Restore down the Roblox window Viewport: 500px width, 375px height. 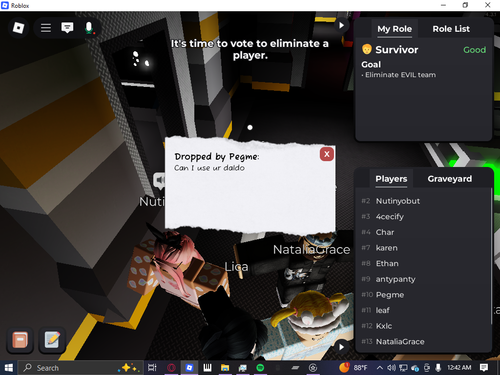tap(465, 5)
